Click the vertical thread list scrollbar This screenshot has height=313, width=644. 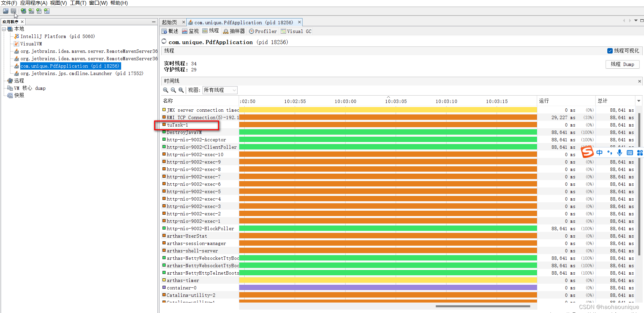tap(639, 184)
